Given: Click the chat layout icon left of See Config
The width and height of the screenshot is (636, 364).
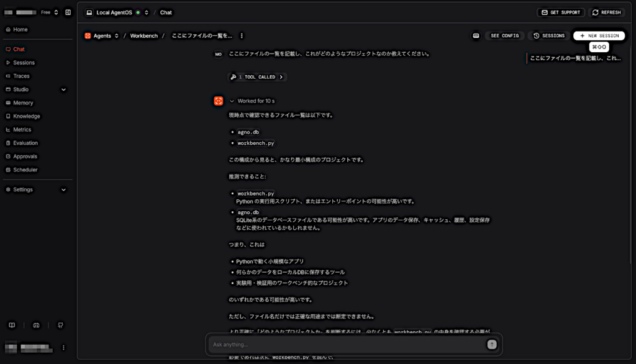Looking at the screenshot, I should click(x=476, y=35).
